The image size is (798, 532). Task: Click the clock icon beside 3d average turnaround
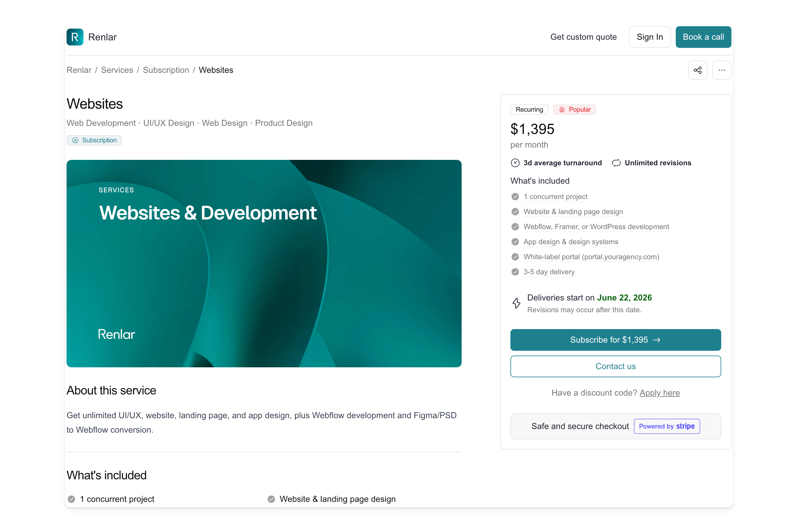coord(515,163)
